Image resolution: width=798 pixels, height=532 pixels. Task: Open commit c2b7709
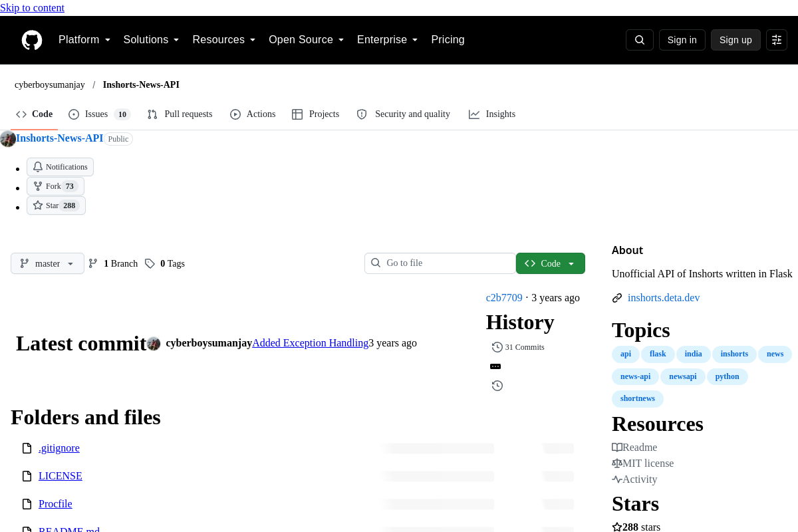coord(504,298)
